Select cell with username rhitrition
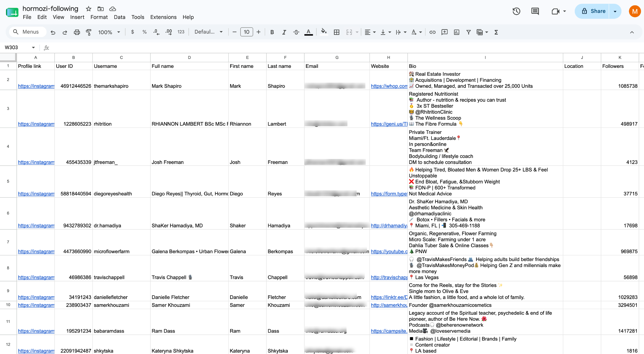 121,109
